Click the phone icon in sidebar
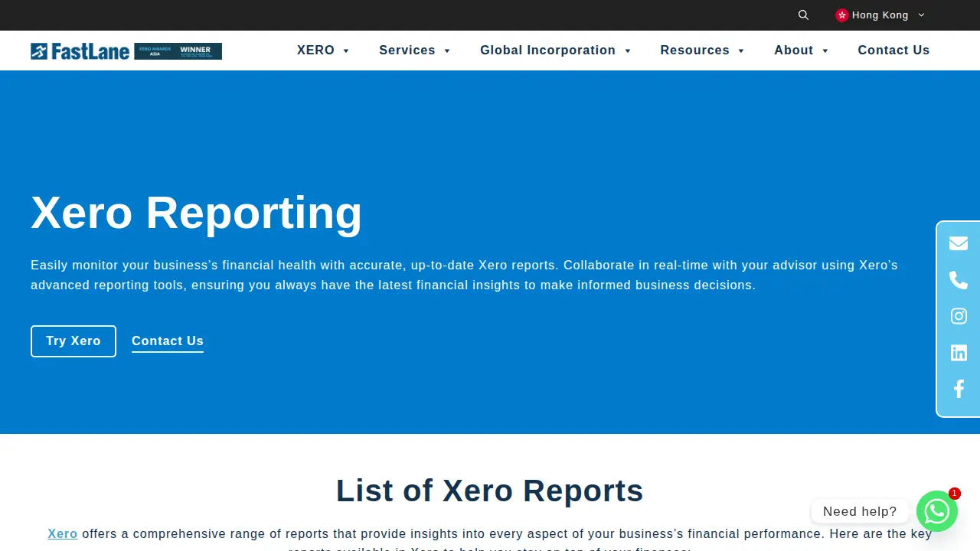Viewport: 980px width, 551px height. [959, 280]
